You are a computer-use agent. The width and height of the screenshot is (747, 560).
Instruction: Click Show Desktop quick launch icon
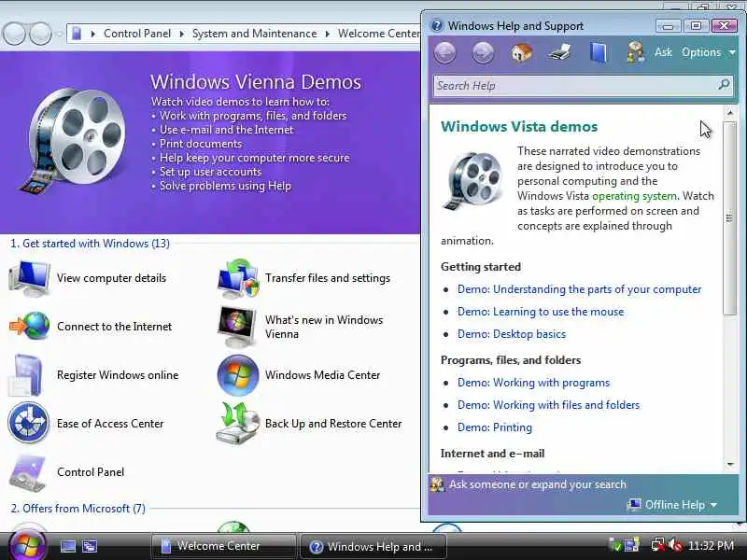pyautogui.click(x=68, y=546)
